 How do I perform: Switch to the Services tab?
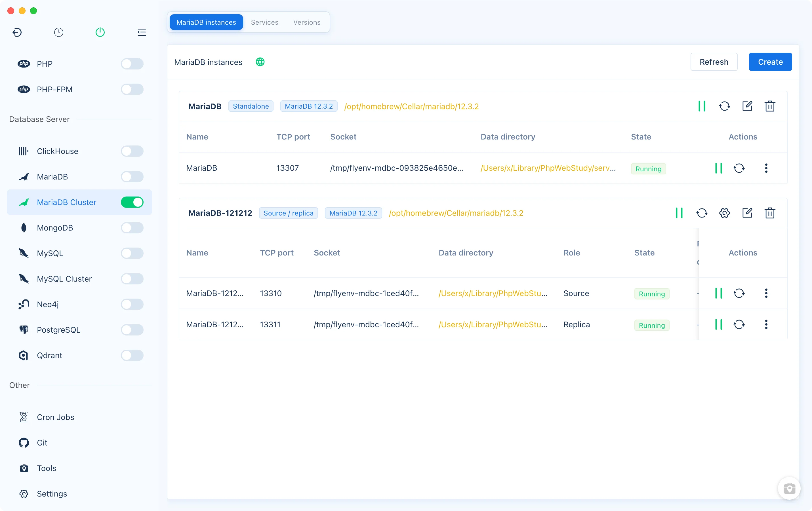(265, 22)
